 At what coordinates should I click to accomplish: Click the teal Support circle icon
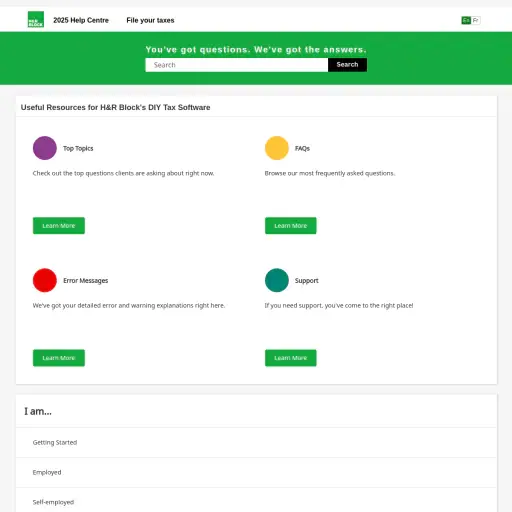(277, 280)
